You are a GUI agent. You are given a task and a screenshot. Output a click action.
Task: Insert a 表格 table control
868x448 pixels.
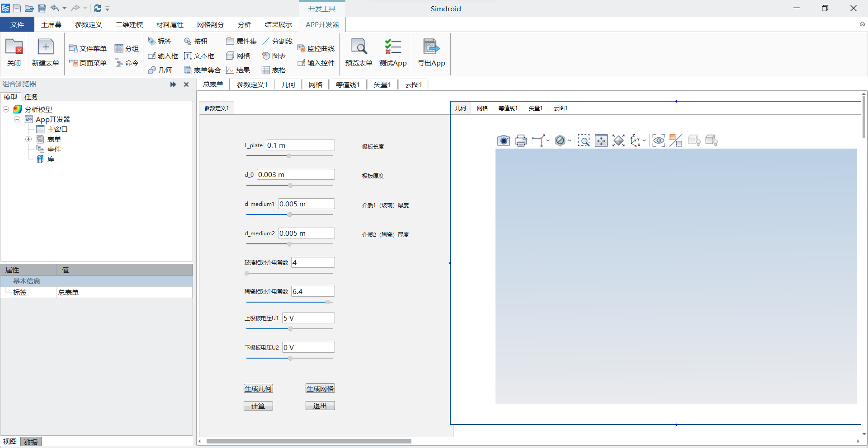(274, 70)
